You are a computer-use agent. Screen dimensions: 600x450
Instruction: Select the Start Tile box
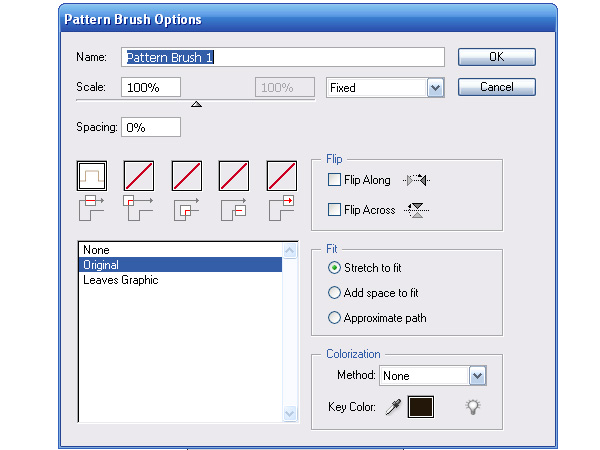pyautogui.click(x=234, y=176)
